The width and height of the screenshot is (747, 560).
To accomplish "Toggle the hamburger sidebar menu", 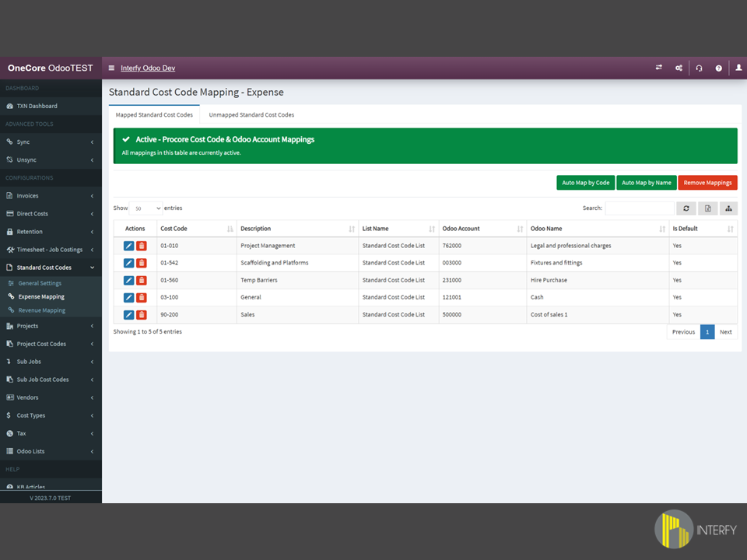I will coord(111,68).
